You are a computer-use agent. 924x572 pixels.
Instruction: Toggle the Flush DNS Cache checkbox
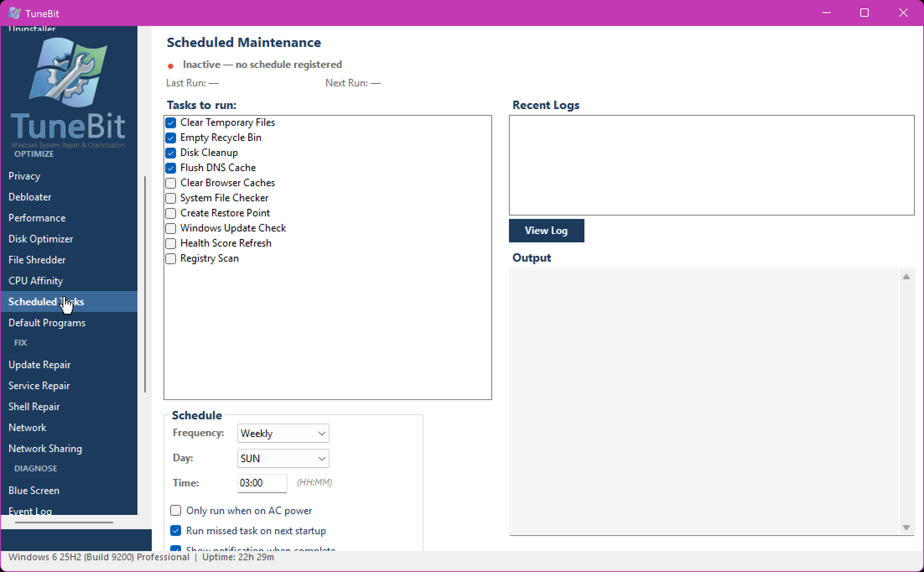[171, 168]
